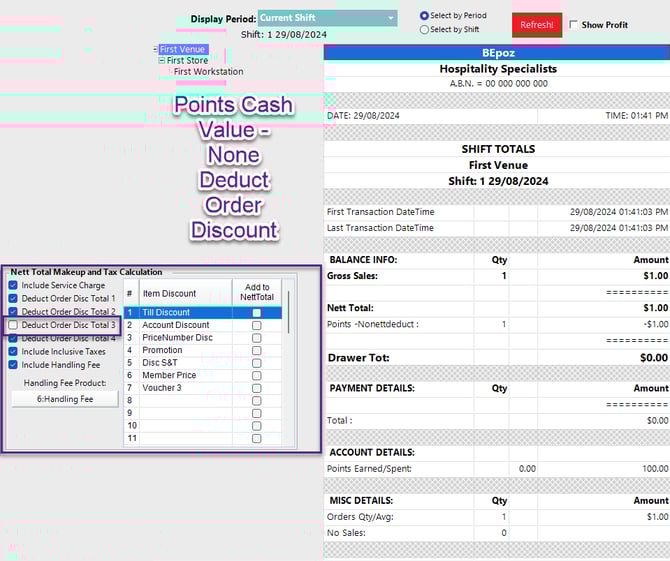Tick Add to NettTotal for Till Discount
This screenshot has height=561, width=670.
point(257,313)
